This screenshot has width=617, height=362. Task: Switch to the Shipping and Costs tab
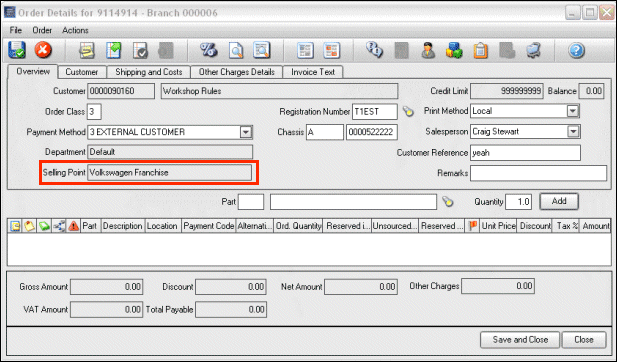149,72
